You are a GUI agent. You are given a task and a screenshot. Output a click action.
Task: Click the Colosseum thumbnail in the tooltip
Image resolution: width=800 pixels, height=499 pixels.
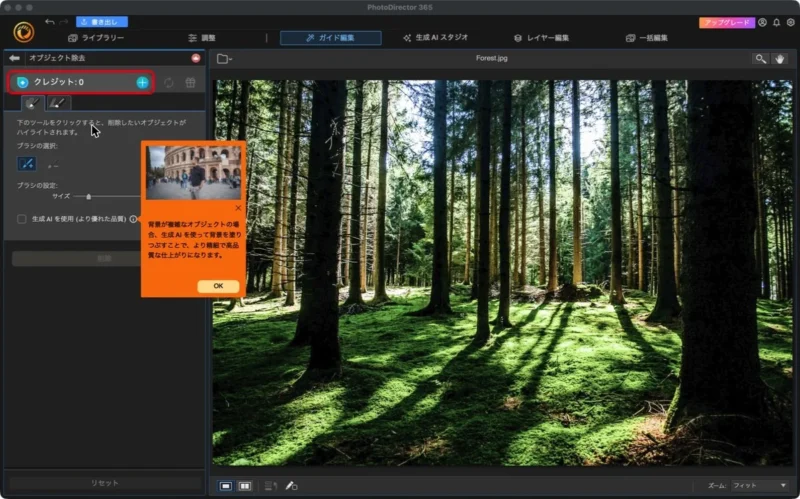click(x=193, y=172)
